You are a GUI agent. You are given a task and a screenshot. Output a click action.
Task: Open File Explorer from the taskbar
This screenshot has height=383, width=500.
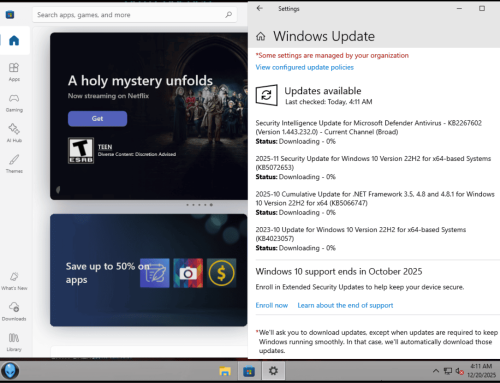pos(225,371)
